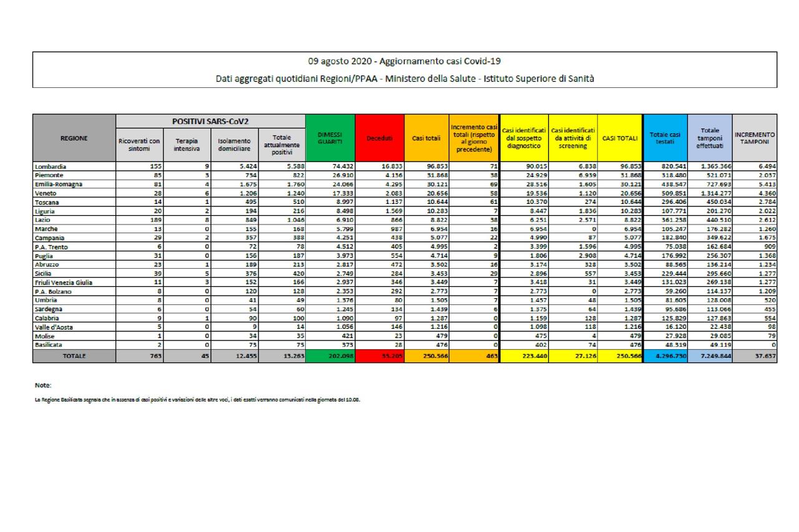Select the 'POSITIVI SARS-CoV2' group header
Viewport: 799px width, 532px height.
tap(211, 120)
